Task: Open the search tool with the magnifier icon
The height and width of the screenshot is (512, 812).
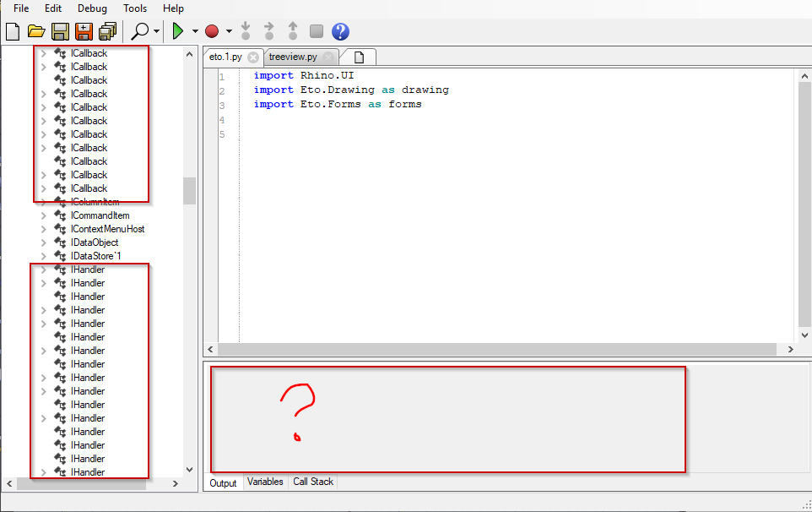Action: (138, 30)
